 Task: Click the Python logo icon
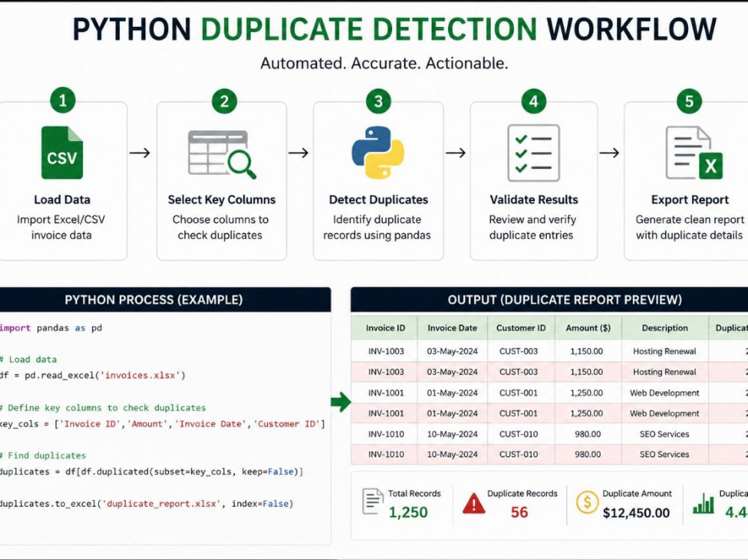[x=378, y=153]
